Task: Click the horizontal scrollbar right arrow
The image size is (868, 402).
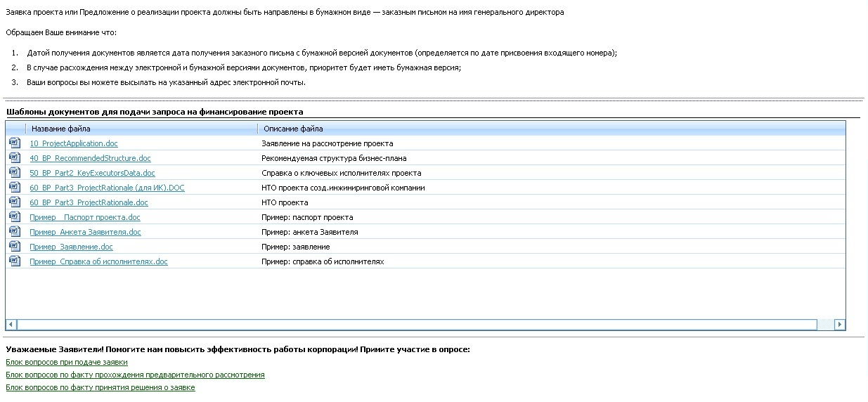Action: click(x=839, y=325)
